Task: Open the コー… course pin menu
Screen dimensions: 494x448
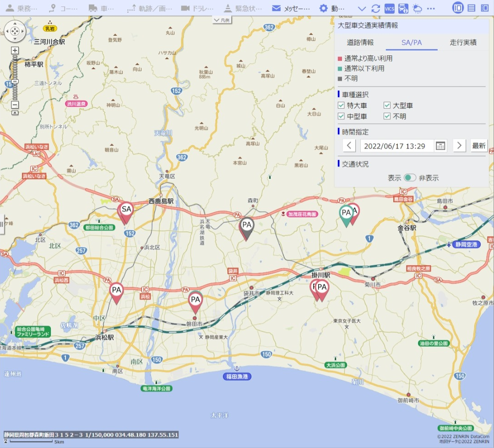Action: tap(63, 8)
